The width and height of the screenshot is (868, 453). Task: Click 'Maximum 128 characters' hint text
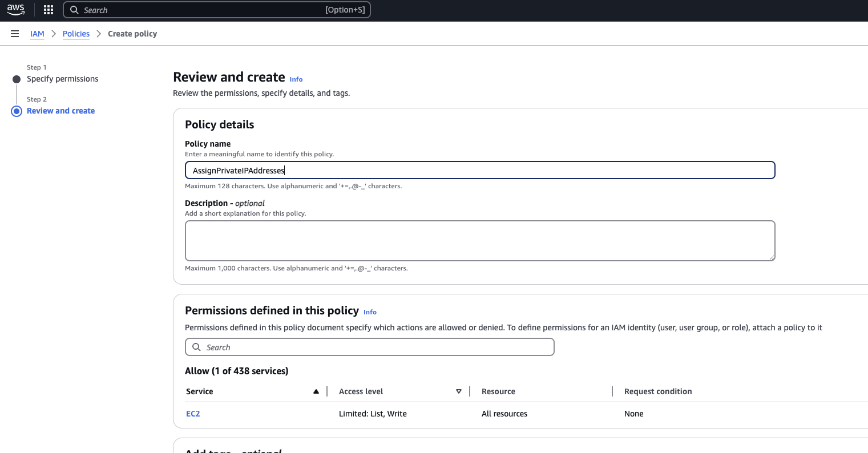(x=293, y=186)
